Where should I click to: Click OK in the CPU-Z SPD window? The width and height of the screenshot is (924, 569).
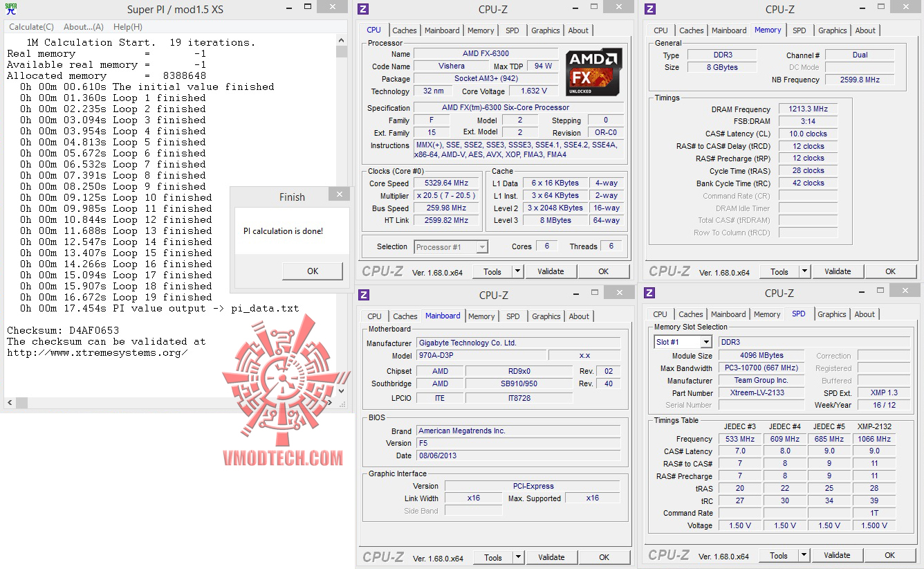tap(890, 555)
